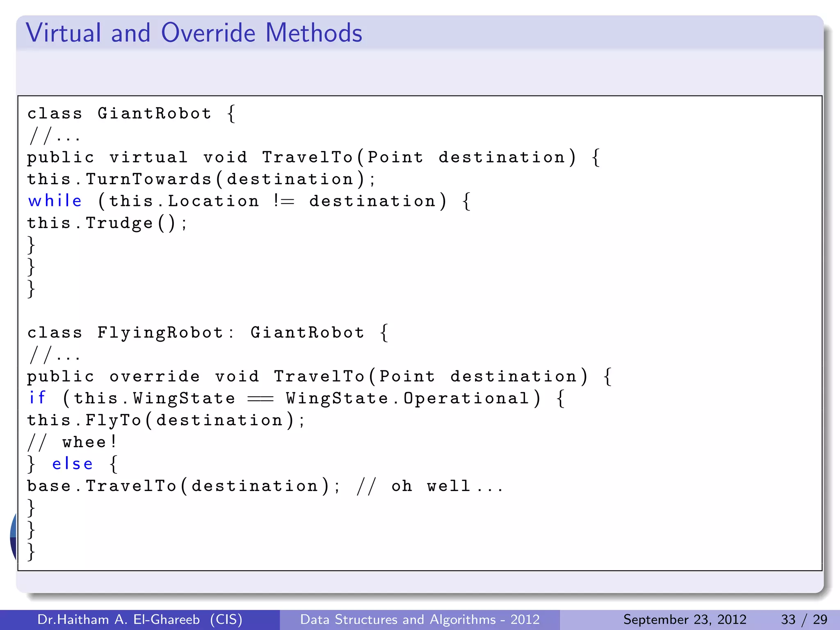This screenshot has width=840, height=630.
Task: Click the date 'September 23, 2012'
Action: tap(685, 619)
